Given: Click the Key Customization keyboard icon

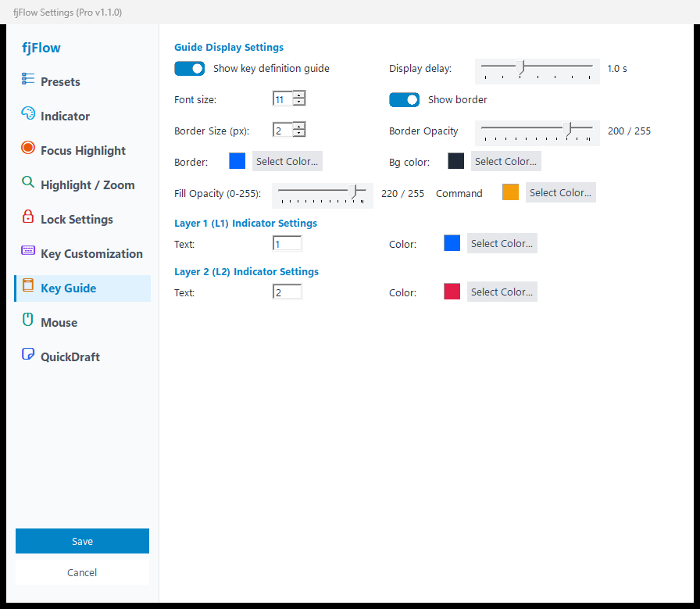Looking at the screenshot, I should pos(27,250).
